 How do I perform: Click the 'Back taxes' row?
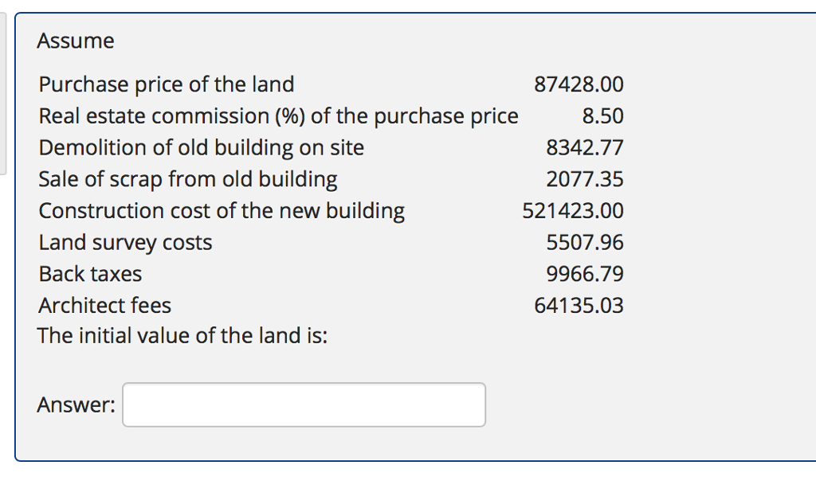[90, 274]
